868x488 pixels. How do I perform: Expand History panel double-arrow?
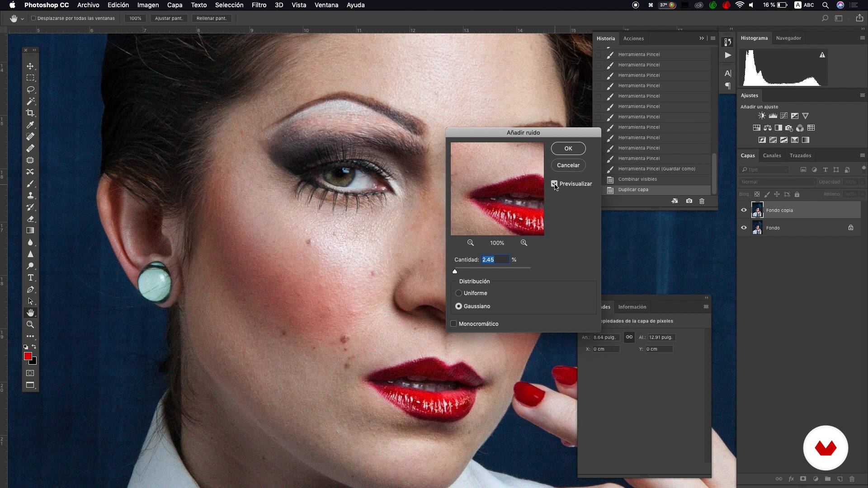tap(702, 38)
